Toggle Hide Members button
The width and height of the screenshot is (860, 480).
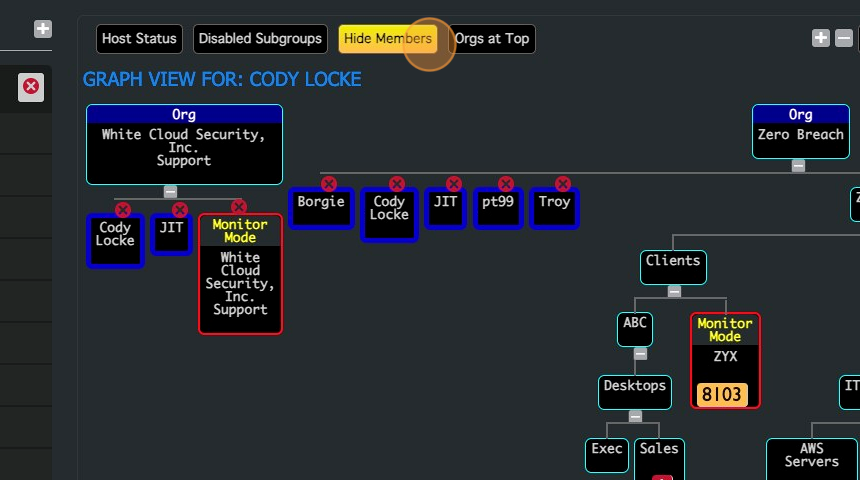coord(388,39)
